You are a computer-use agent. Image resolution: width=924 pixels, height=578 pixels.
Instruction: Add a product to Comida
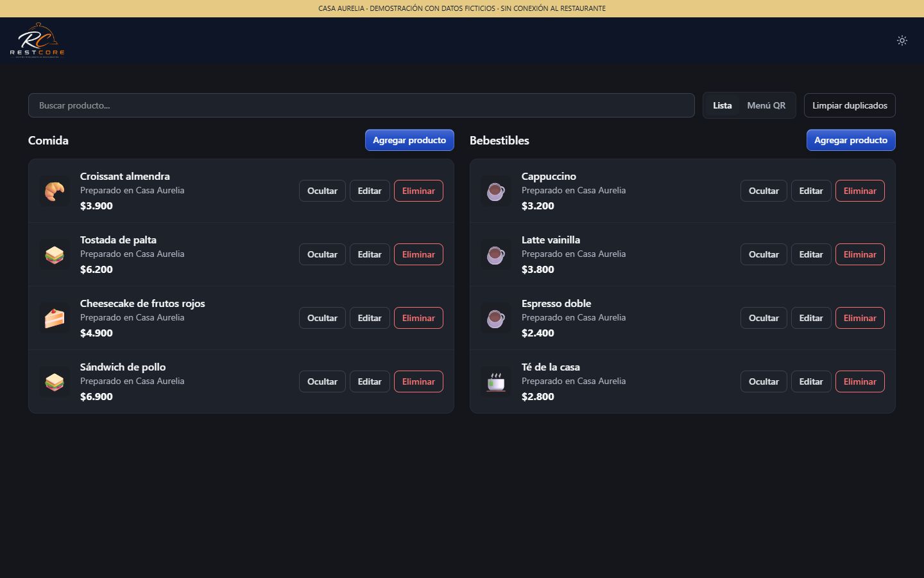coord(409,140)
